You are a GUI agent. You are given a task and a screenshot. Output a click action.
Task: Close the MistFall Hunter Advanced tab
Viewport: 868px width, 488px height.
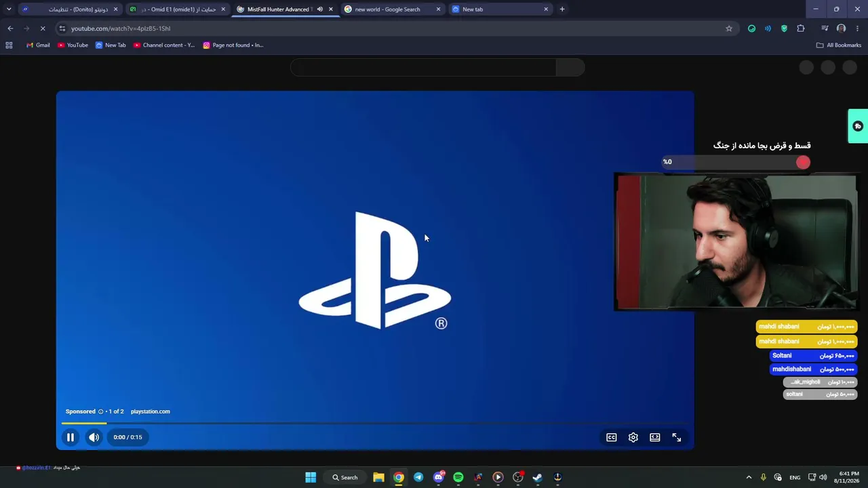tap(331, 9)
